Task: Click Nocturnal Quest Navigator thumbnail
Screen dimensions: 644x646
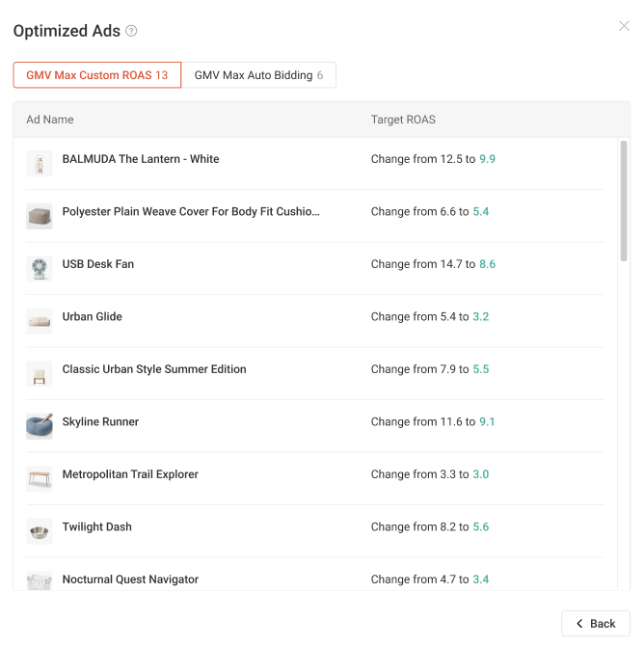Action: click(40, 580)
